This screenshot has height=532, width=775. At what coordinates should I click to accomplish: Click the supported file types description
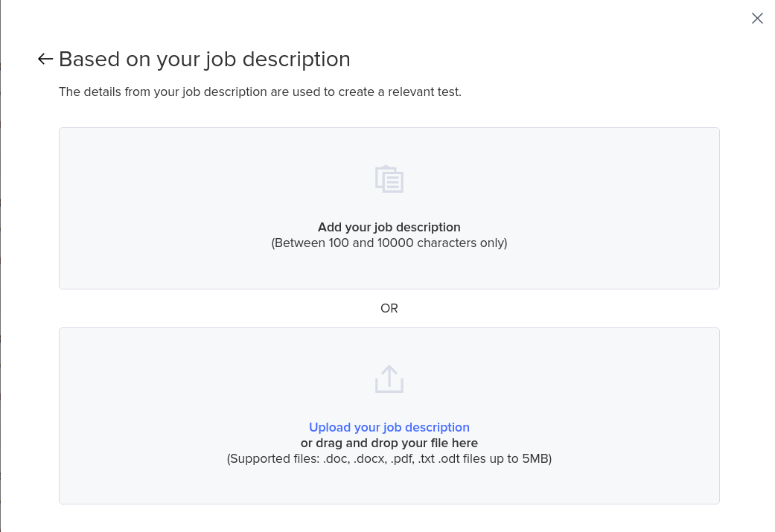[x=389, y=458]
